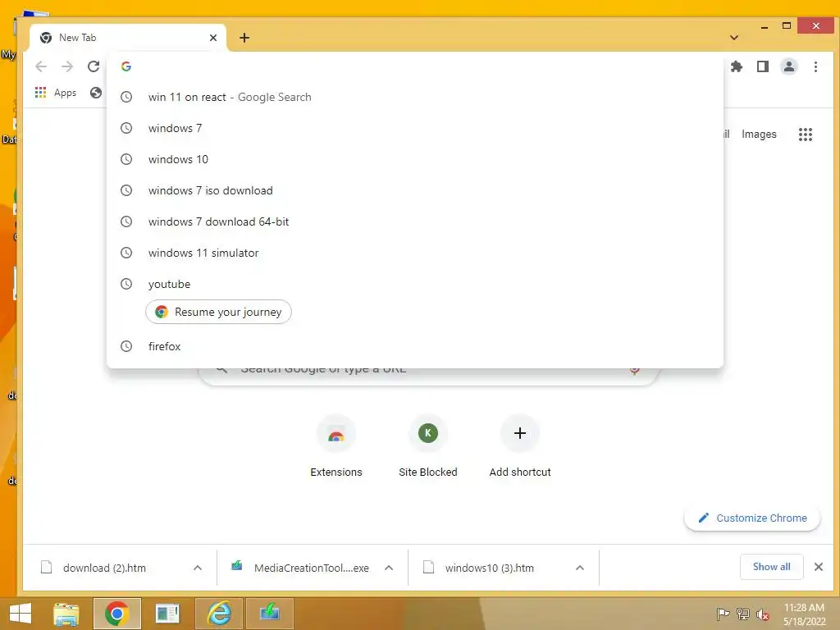Choose the 'windows 10' suggestion
The image size is (840, 630).
point(415,159)
